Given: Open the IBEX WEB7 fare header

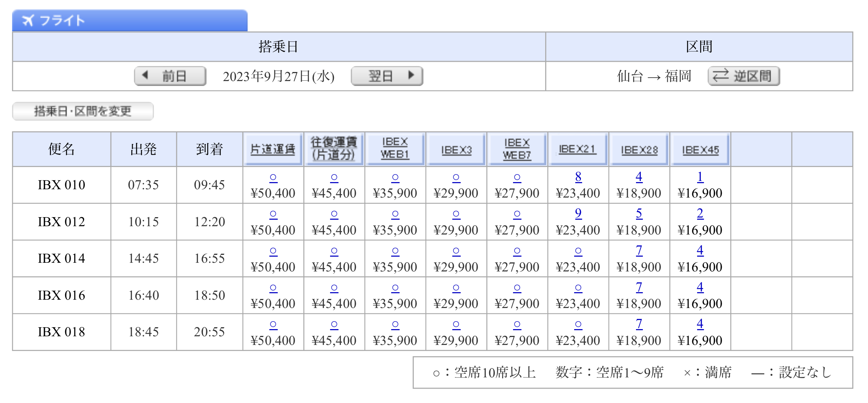Looking at the screenshot, I should point(517,149).
